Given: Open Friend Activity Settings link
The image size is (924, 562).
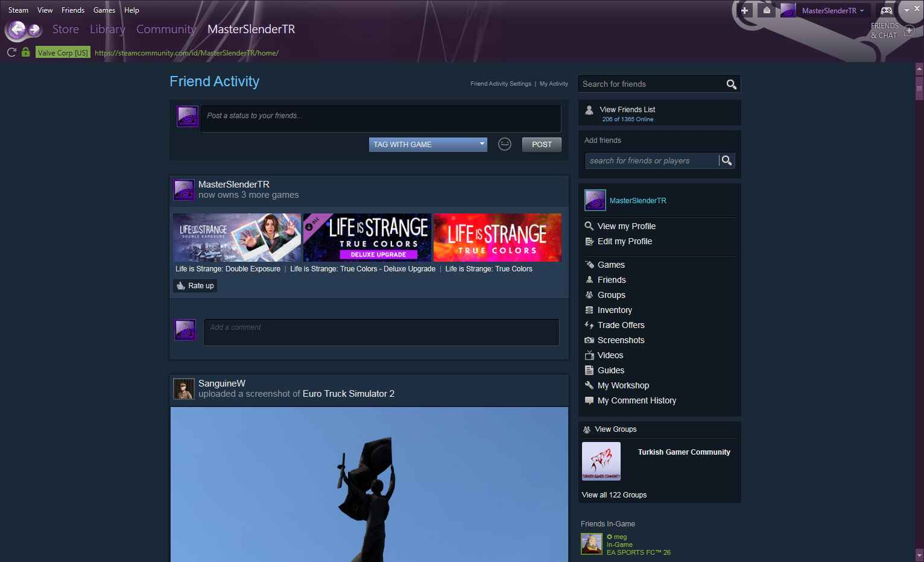Looking at the screenshot, I should click(501, 84).
